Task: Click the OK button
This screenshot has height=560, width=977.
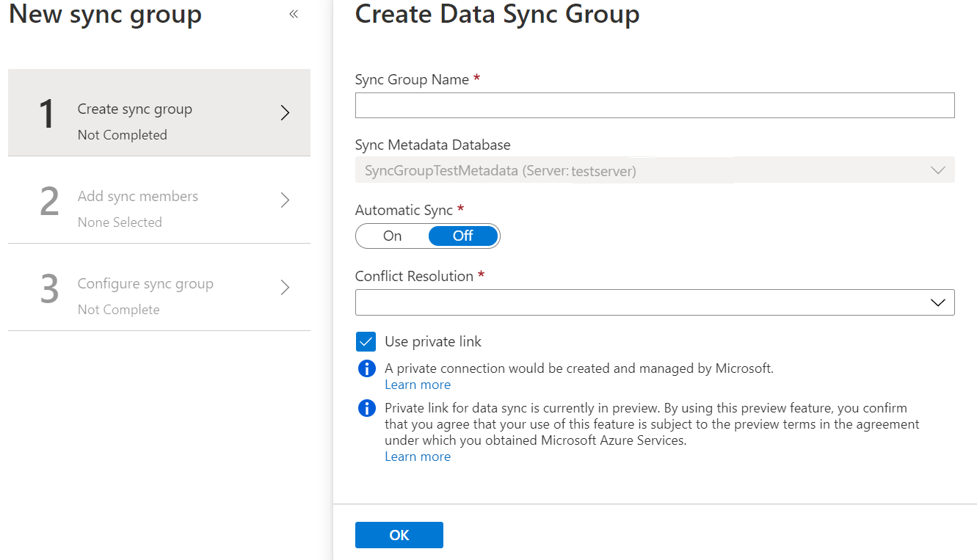Action: [399, 535]
